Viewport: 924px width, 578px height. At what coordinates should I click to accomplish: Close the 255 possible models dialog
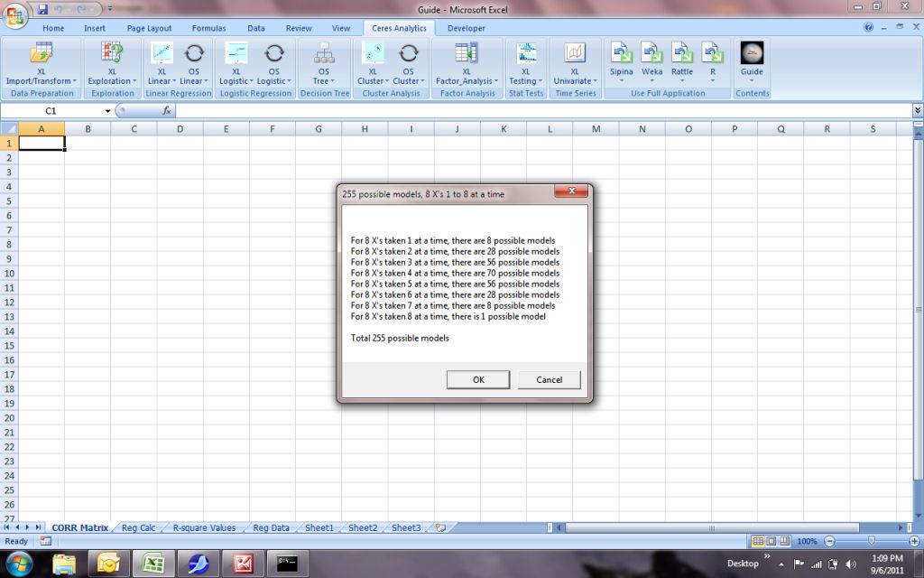571,191
